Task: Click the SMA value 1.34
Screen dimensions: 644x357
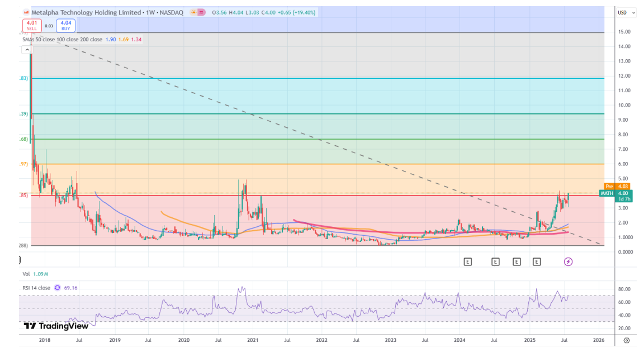Action: point(136,40)
